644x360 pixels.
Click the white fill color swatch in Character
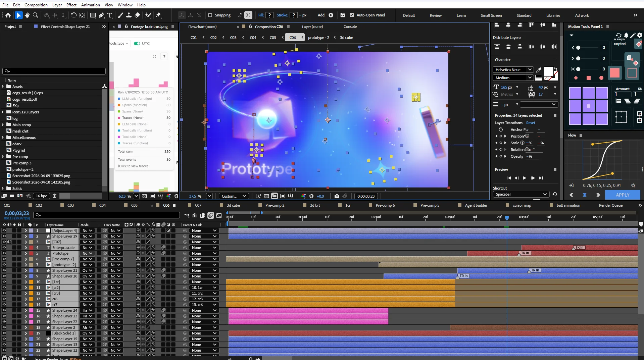click(x=548, y=71)
